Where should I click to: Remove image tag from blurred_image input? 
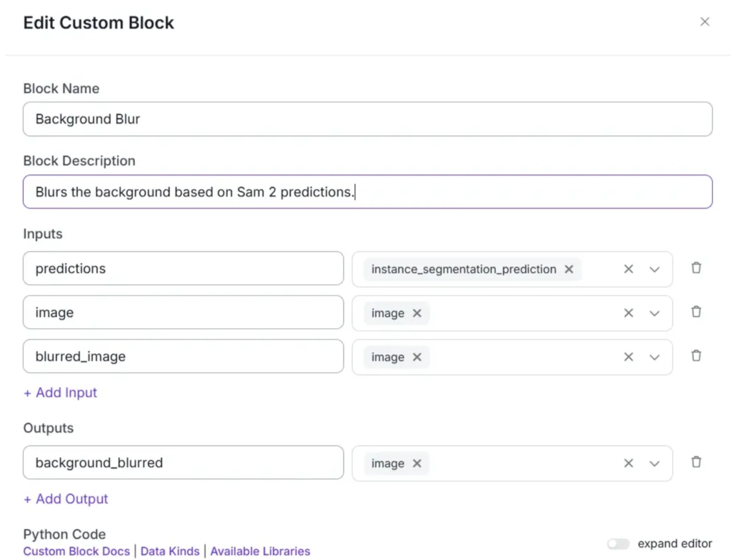tap(417, 357)
